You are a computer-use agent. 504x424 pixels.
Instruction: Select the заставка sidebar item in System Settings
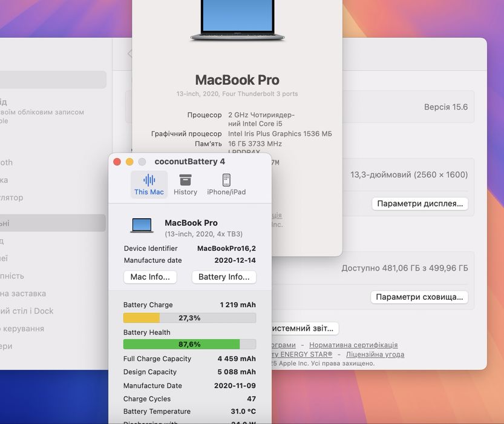[x=53, y=293]
